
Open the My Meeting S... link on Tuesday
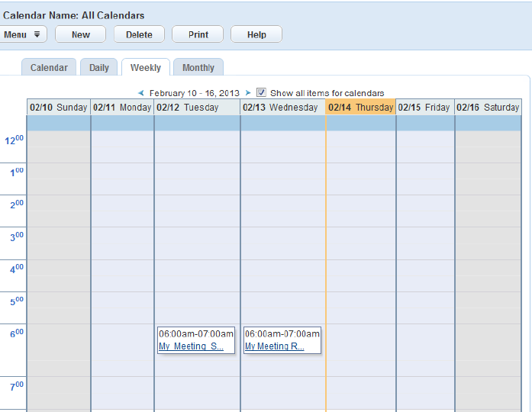click(191, 346)
